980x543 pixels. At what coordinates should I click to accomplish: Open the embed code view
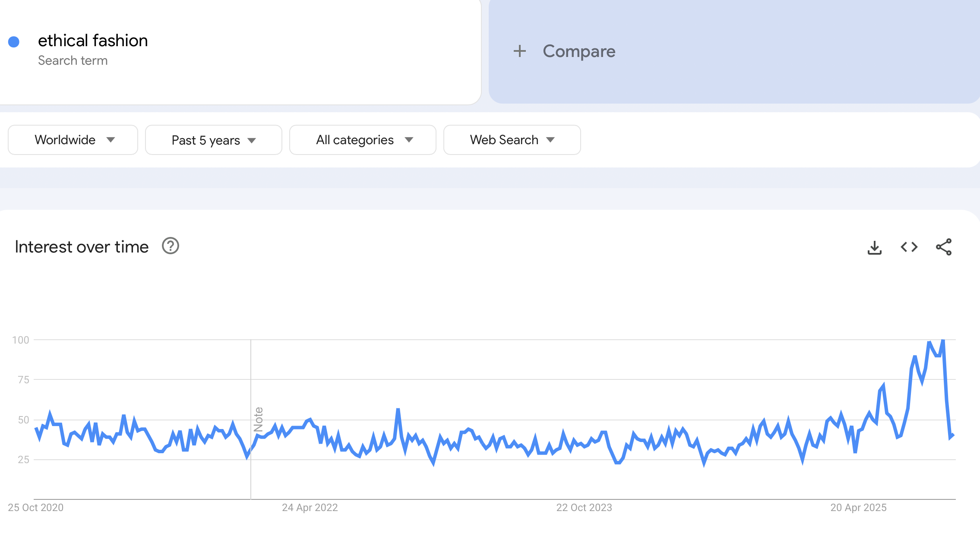tap(909, 247)
